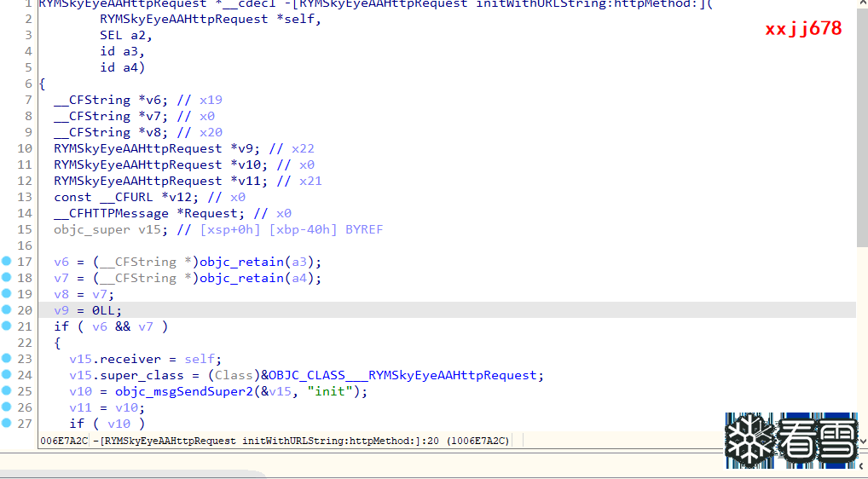Click line number 16 in gutter
The height and width of the screenshot is (479, 868).
25,245
